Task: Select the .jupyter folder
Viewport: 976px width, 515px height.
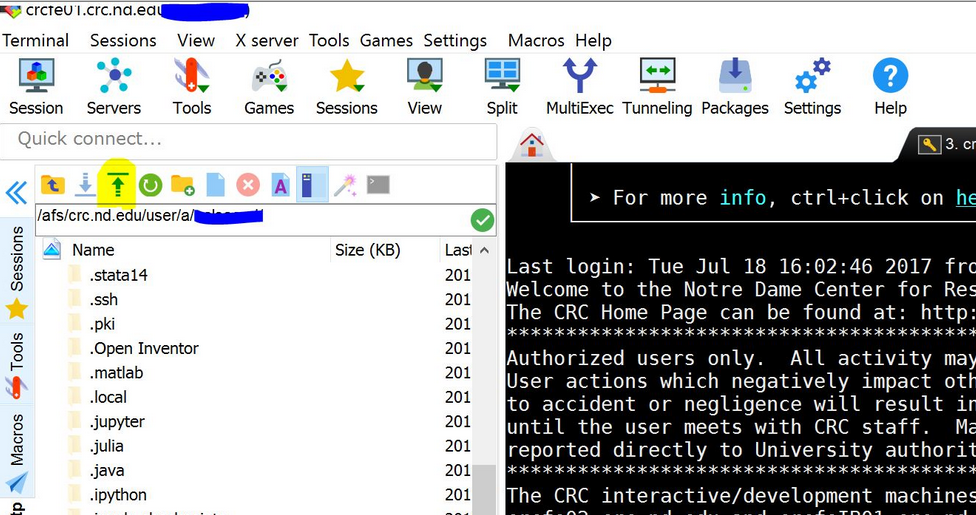Action: [117, 422]
